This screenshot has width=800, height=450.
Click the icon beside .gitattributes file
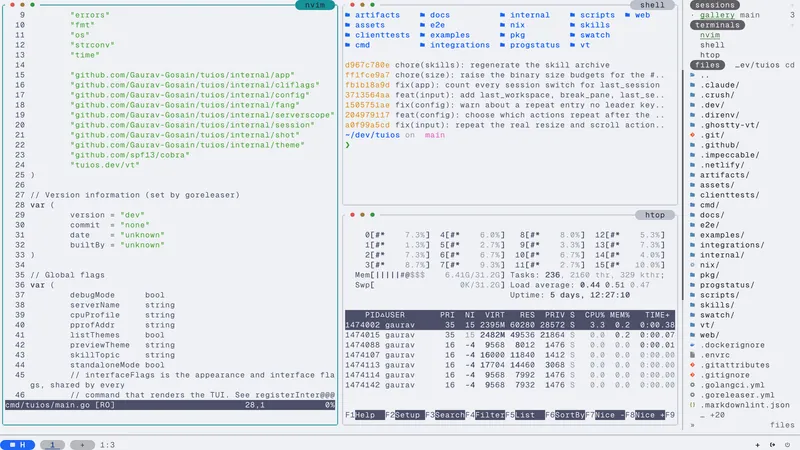click(x=692, y=365)
